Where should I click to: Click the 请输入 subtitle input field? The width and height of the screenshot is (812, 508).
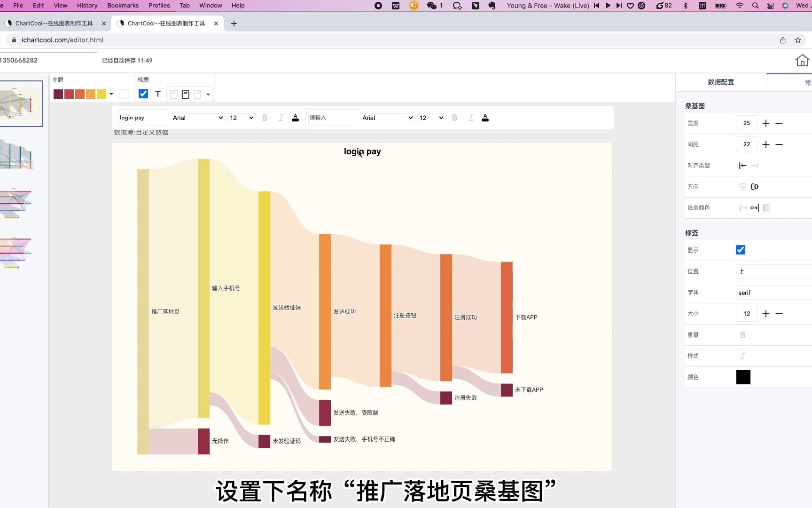(x=333, y=118)
